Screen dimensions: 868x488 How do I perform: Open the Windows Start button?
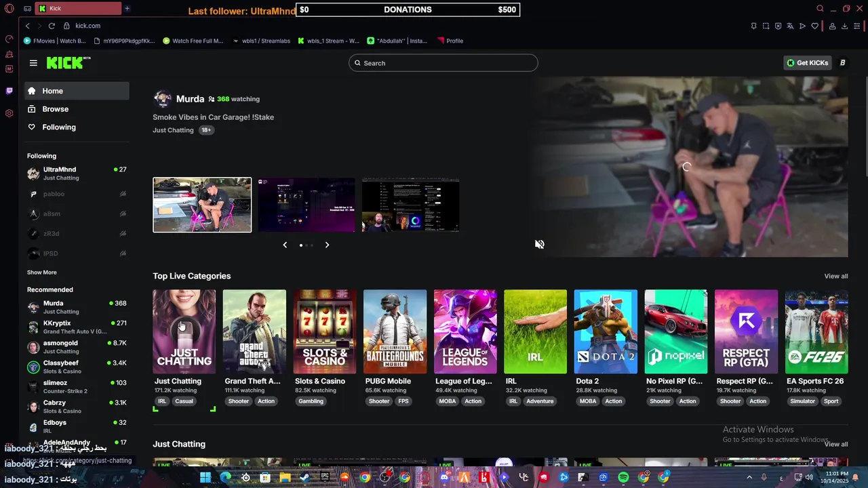(205, 477)
